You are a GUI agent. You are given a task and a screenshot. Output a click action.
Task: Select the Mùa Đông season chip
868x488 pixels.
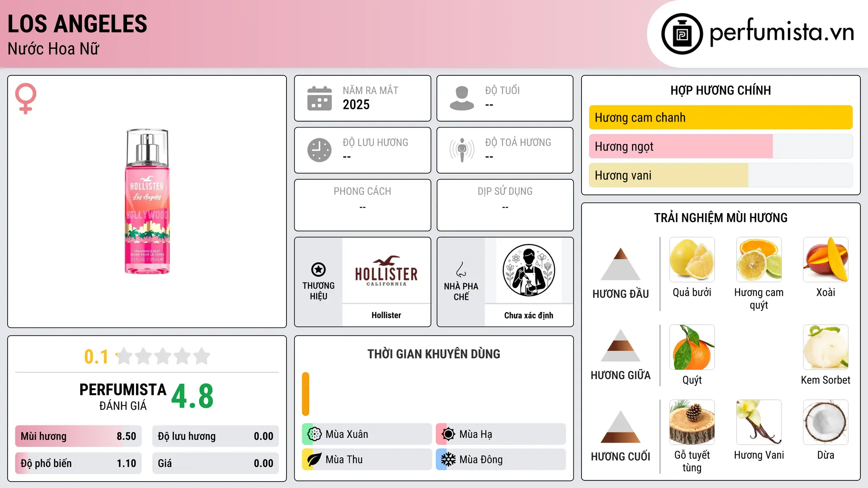coord(501,460)
